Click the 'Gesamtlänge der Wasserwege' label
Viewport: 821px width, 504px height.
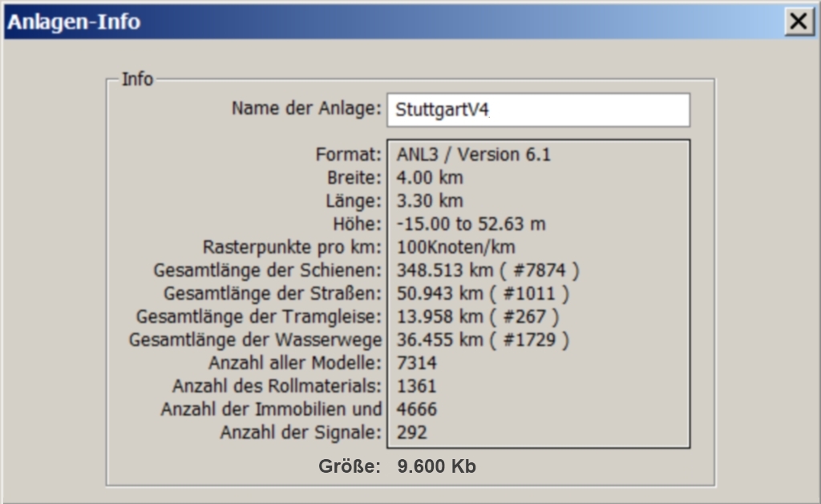[256, 340]
